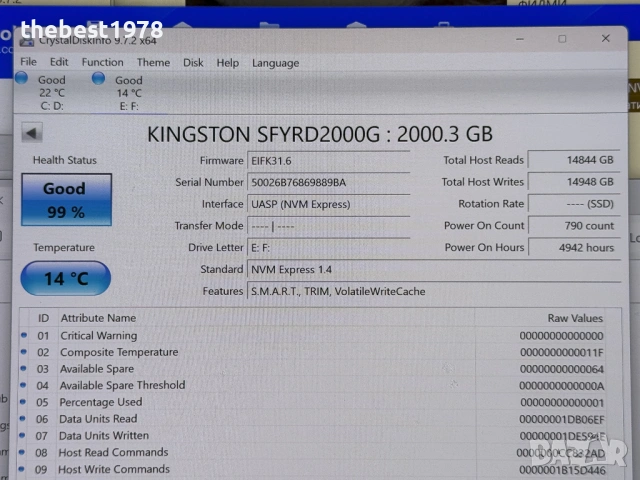Click the Good 99 % health status button
Viewport: 640px width, 480px height.
point(66,200)
